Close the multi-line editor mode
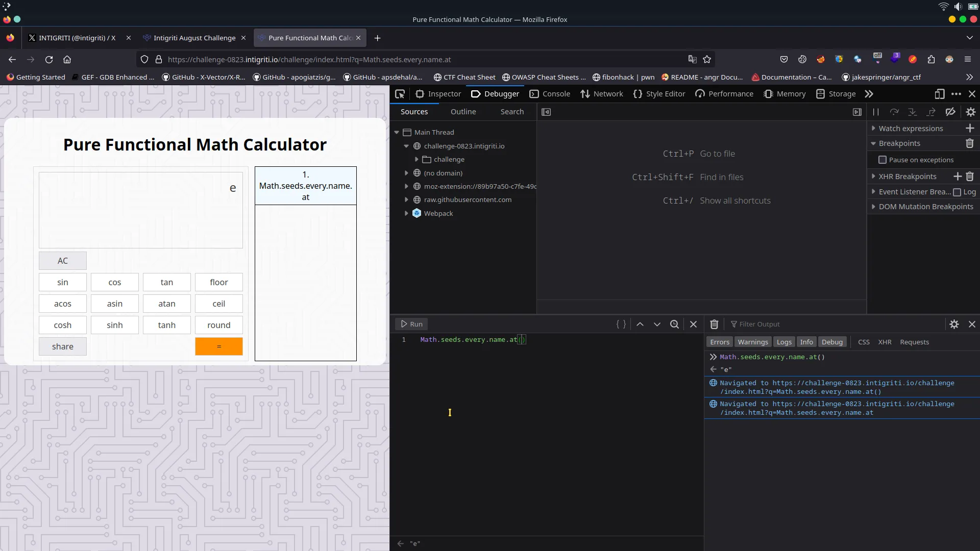The image size is (980, 551). [693, 324]
